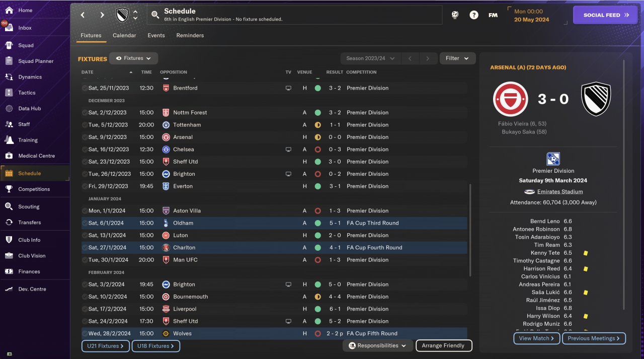Click the Transfers arrows icon
The height and width of the screenshot is (359, 644).
[9, 222]
